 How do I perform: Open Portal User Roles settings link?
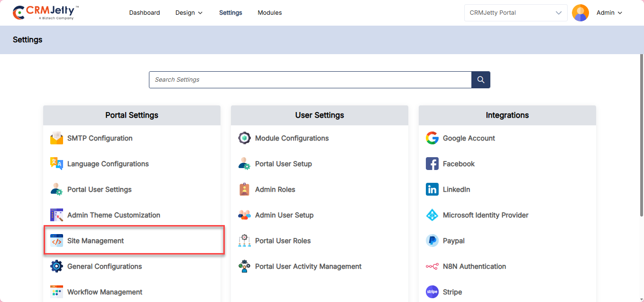pos(283,241)
